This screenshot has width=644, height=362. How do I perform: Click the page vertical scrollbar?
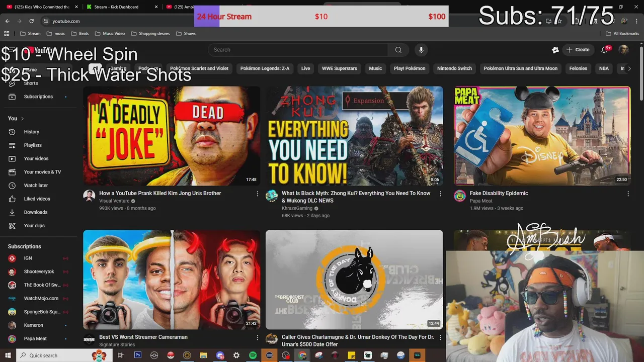[641, 73]
